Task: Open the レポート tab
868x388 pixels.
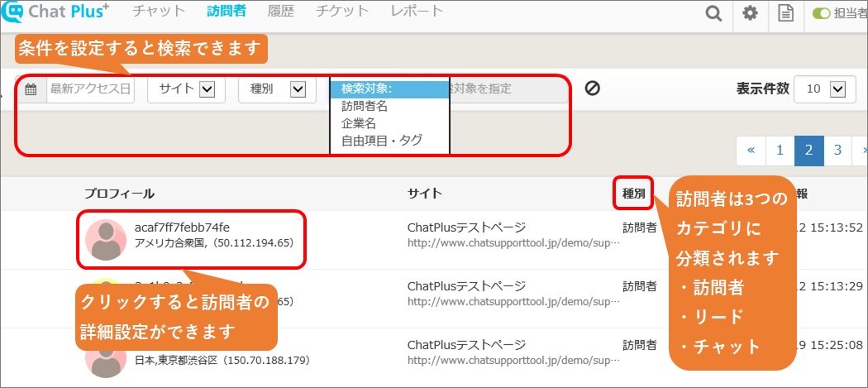Action: pyautogui.click(x=417, y=11)
